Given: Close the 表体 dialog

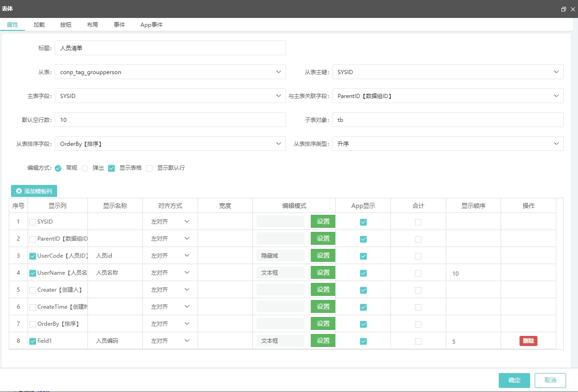Looking at the screenshot, I should [573, 9].
